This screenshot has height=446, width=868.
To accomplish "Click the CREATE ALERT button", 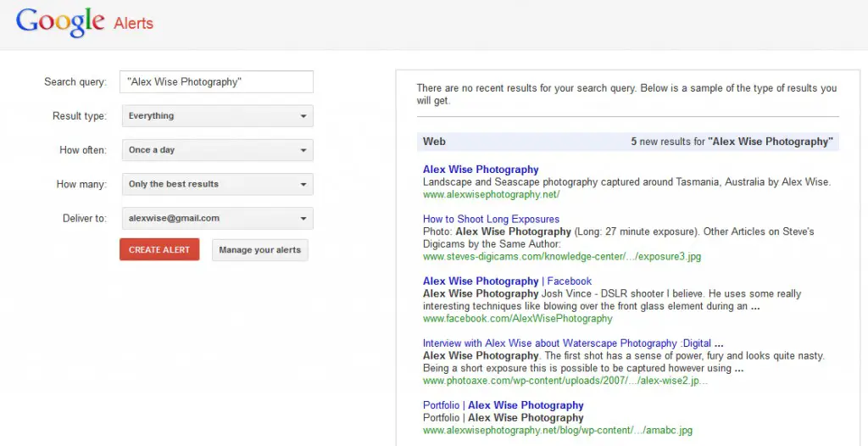I will click(159, 250).
